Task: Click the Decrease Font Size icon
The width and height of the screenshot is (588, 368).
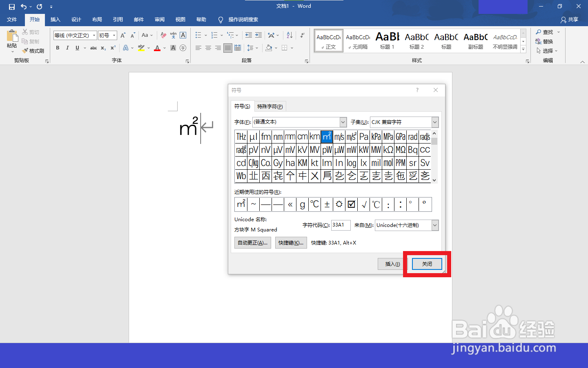Action: click(x=133, y=36)
